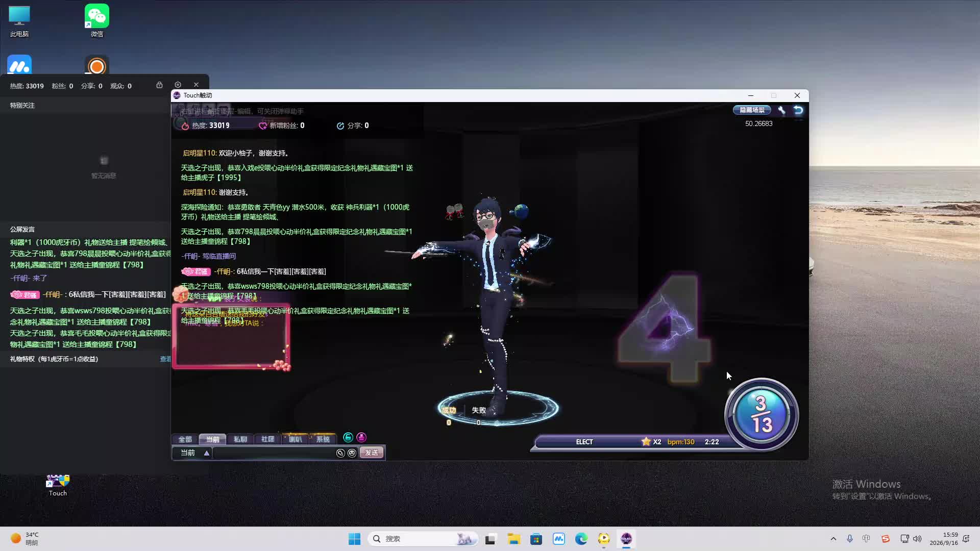
Task: Switch to Touch game taskbar icon
Action: coord(626,539)
